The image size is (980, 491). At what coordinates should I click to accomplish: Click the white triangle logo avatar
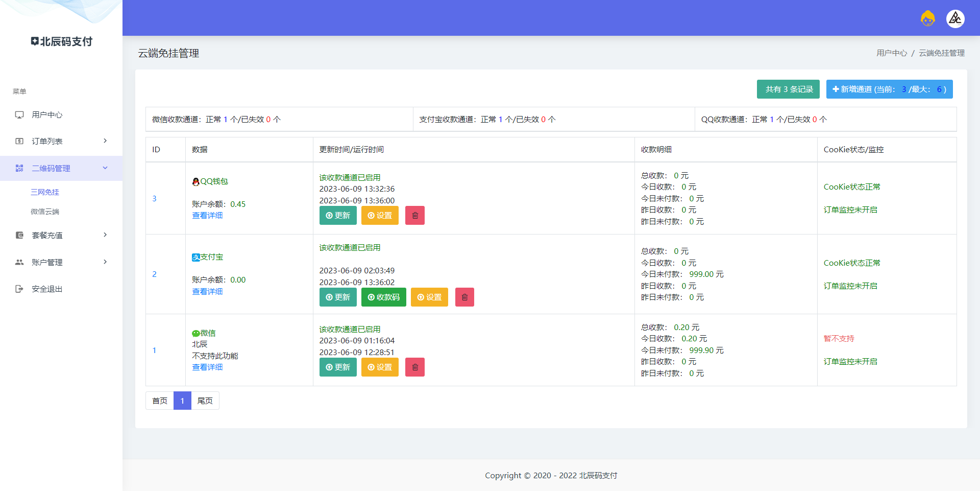[x=955, y=19]
